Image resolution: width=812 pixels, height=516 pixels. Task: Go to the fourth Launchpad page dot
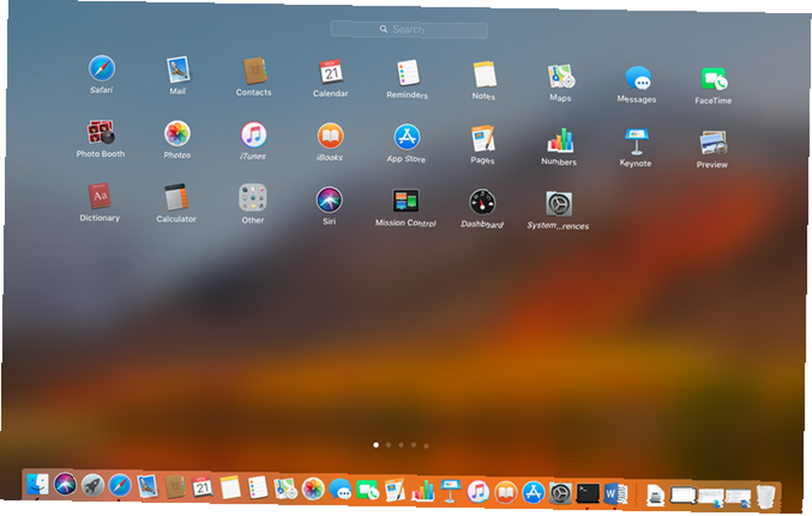coord(413,445)
